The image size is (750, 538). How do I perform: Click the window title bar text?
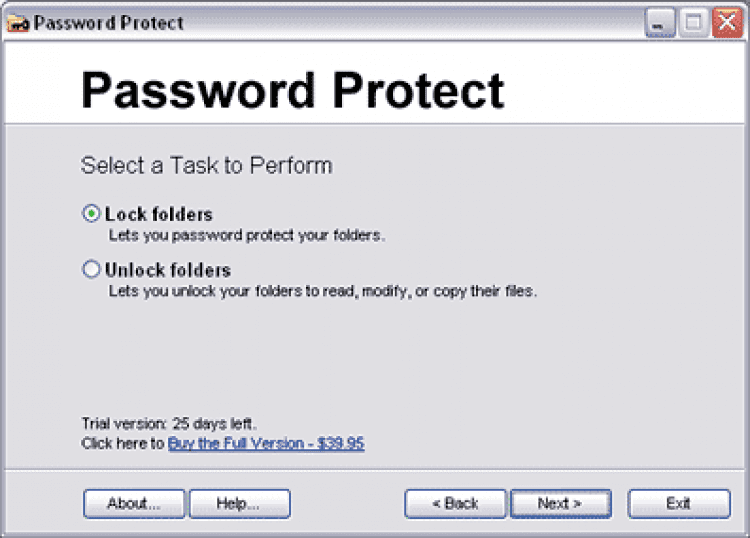point(109,22)
